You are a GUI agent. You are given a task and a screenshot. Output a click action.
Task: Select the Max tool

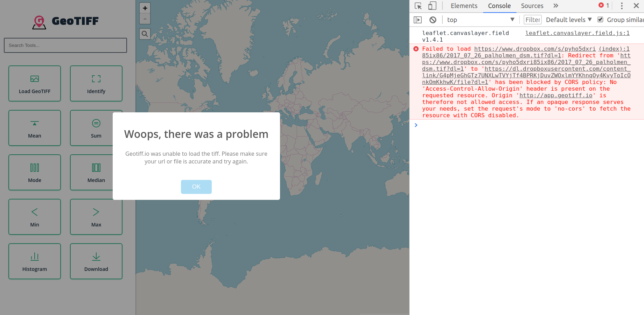[x=96, y=217]
